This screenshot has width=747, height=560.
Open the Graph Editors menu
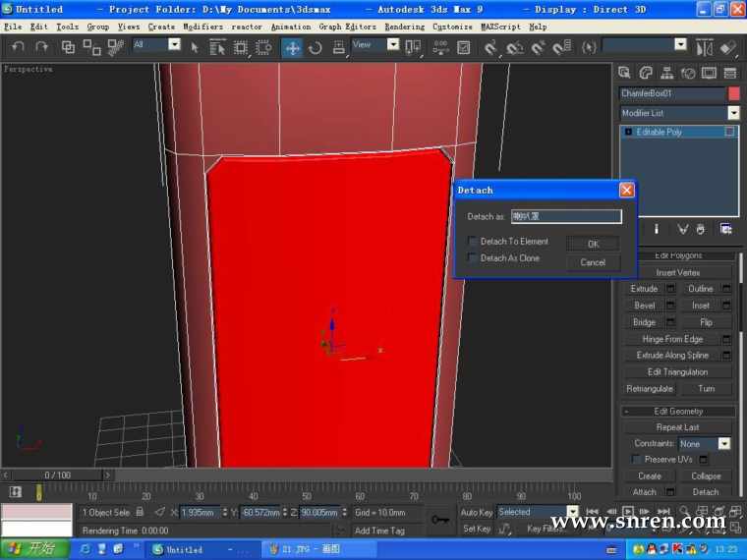(347, 28)
